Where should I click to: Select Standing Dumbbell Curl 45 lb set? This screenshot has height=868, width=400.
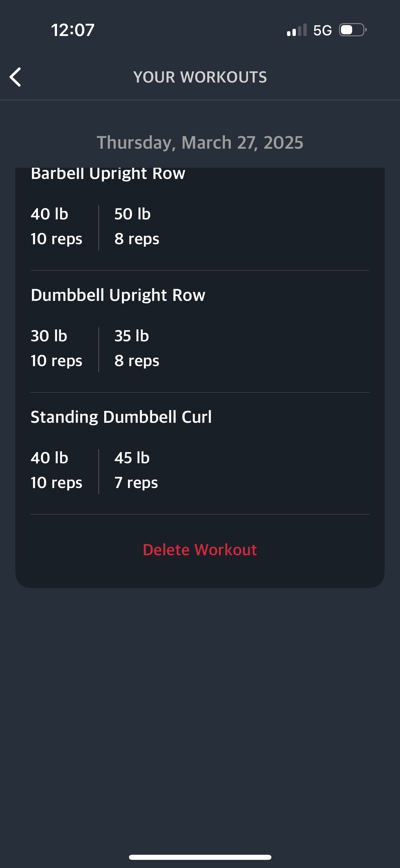coord(136,470)
